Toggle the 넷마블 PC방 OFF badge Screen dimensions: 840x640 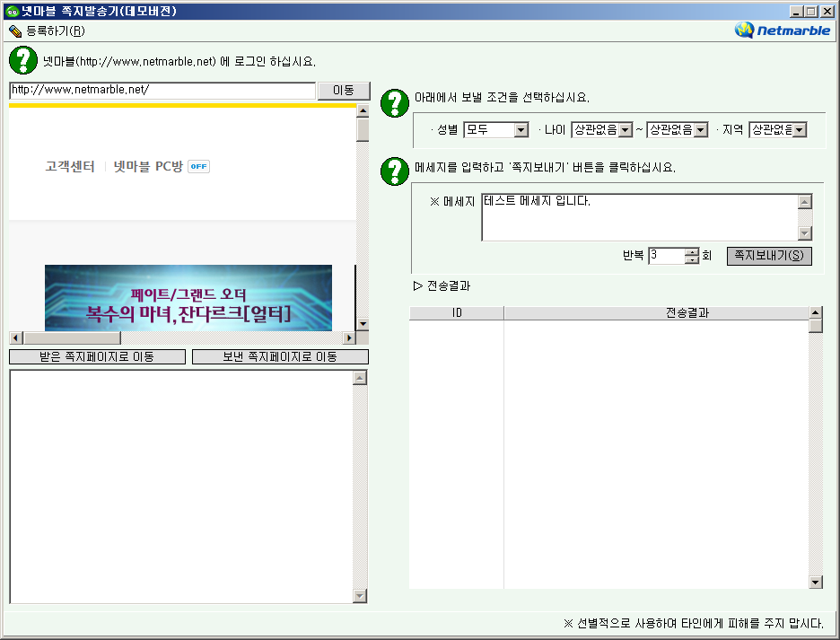[x=198, y=166]
